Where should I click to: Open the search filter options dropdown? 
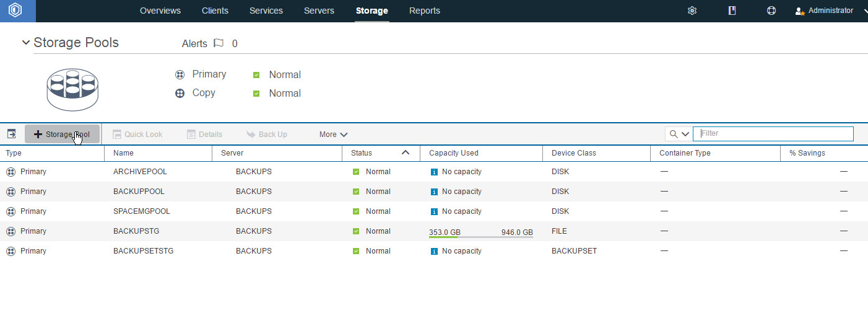pyautogui.click(x=679, y=134)
